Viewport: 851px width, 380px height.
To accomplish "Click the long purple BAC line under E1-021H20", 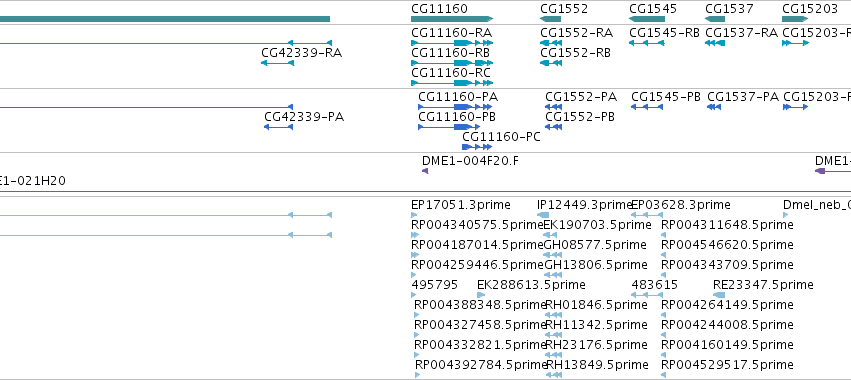I will [x=426, y=191].
